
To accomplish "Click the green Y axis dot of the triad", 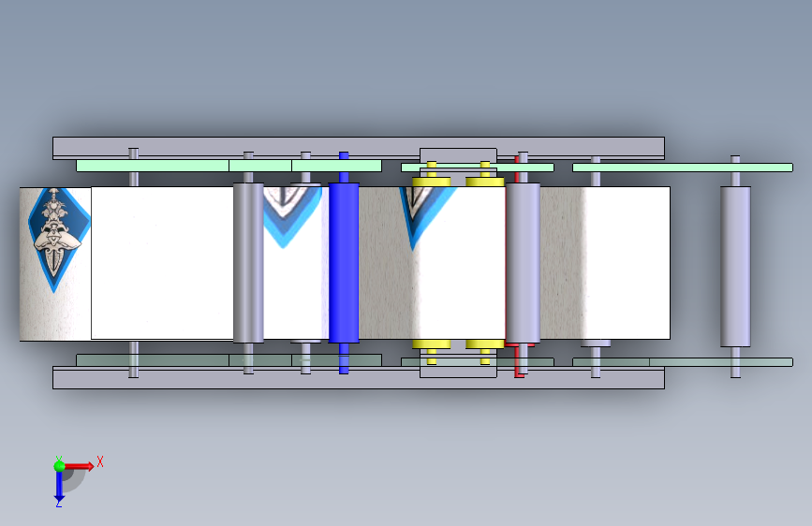I will click(x=60, y=466).
